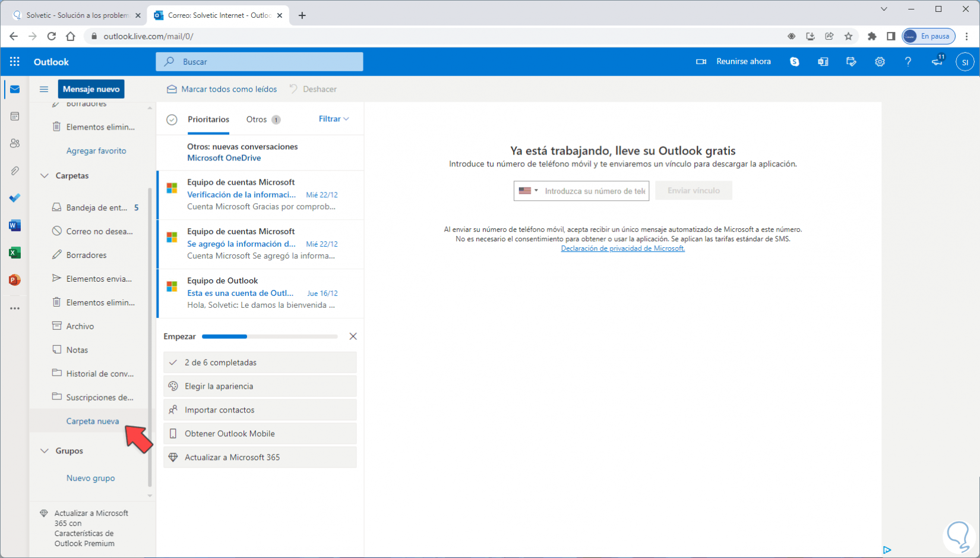980x558 pixels.
Task: Open the Historial de conversaciones folder
Action: coord(92,374)
